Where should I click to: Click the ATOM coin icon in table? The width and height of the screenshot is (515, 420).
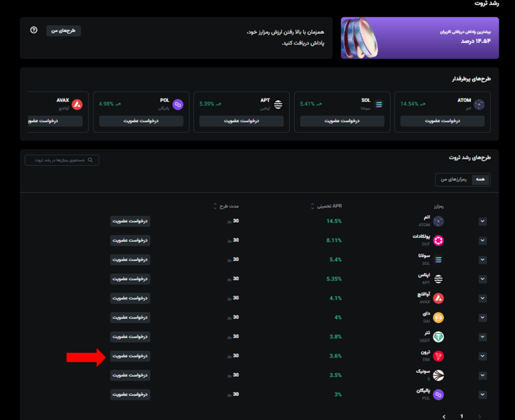tap(438, 222)
